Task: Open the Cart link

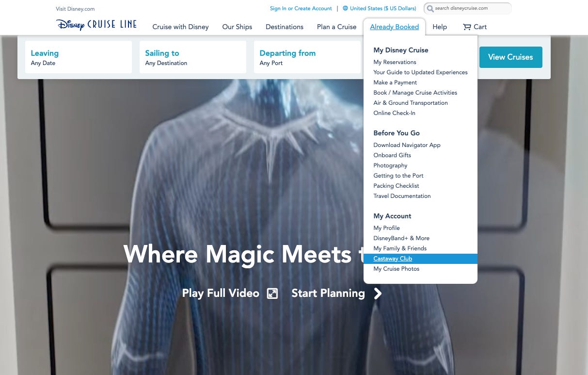Action: coord(475,27)
